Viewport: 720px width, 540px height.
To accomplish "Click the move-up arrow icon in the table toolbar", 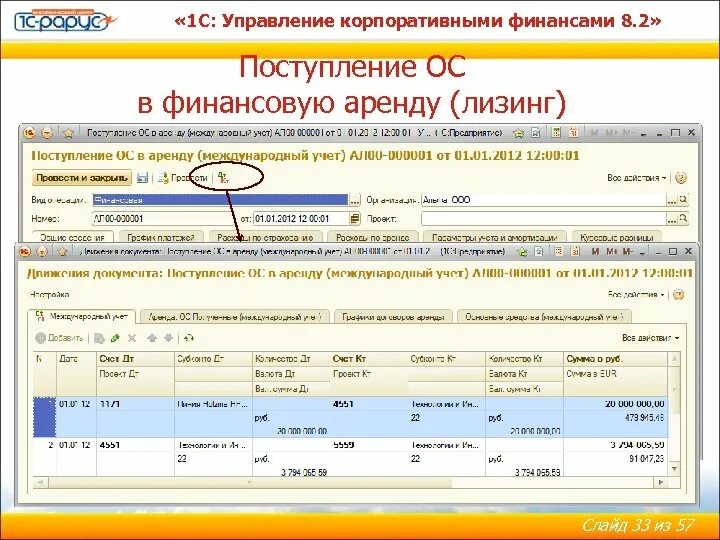I will [x=152, y=338].
